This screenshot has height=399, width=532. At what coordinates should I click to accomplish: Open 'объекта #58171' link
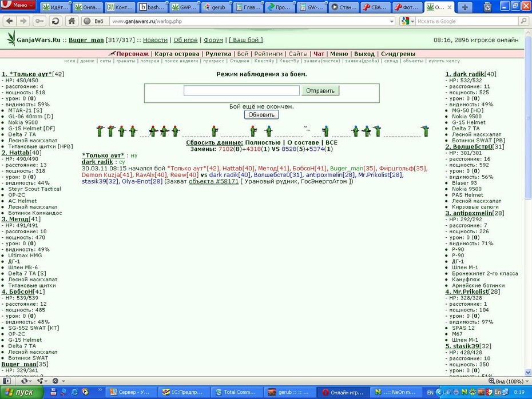[x=214, y=181]
